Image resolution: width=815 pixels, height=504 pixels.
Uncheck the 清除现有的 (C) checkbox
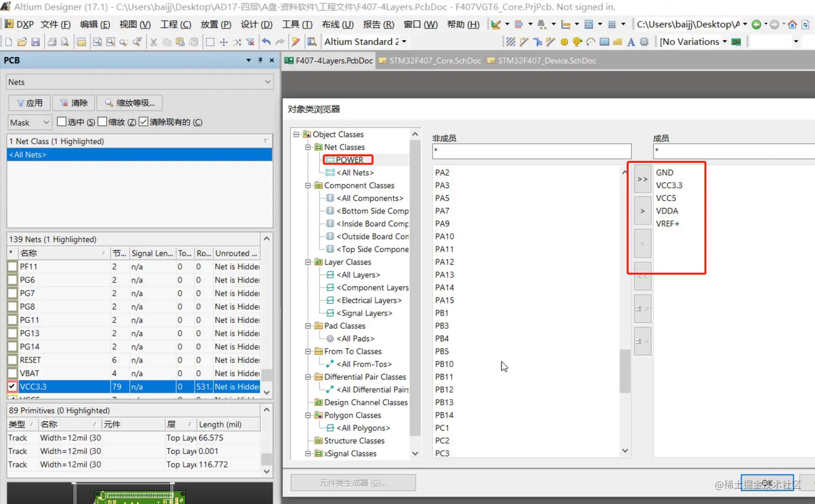point(143,122)
